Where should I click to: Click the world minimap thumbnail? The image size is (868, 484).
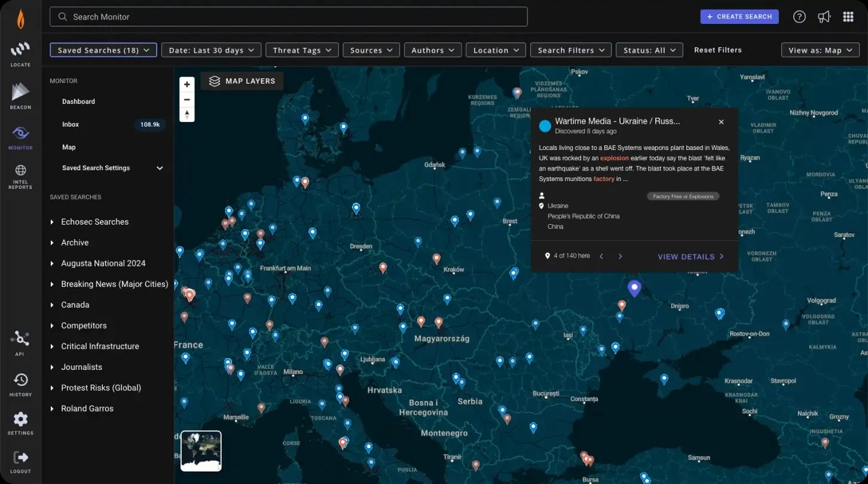[201, 451]
